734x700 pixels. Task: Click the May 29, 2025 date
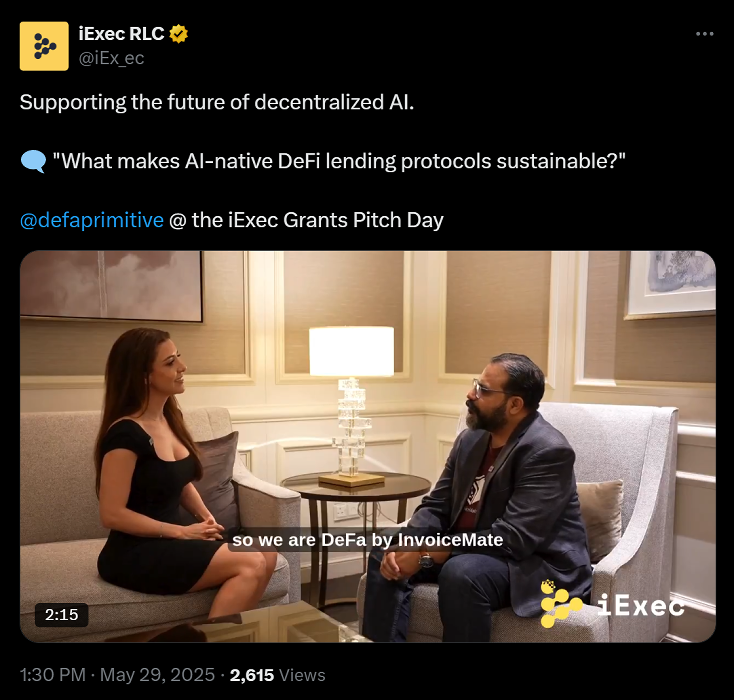point(157,675)
